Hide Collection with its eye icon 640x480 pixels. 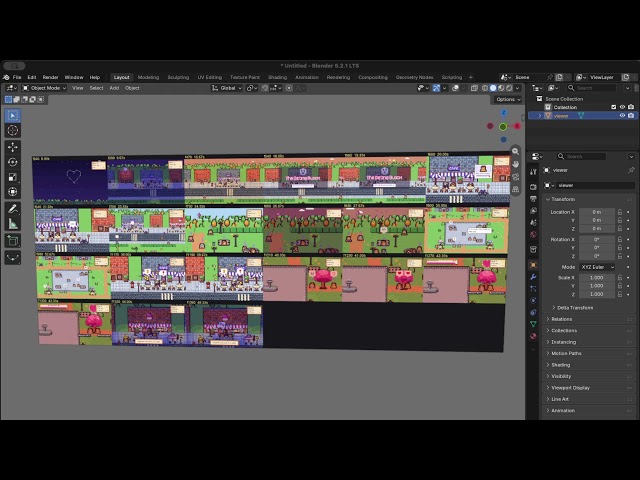(622, 107)
